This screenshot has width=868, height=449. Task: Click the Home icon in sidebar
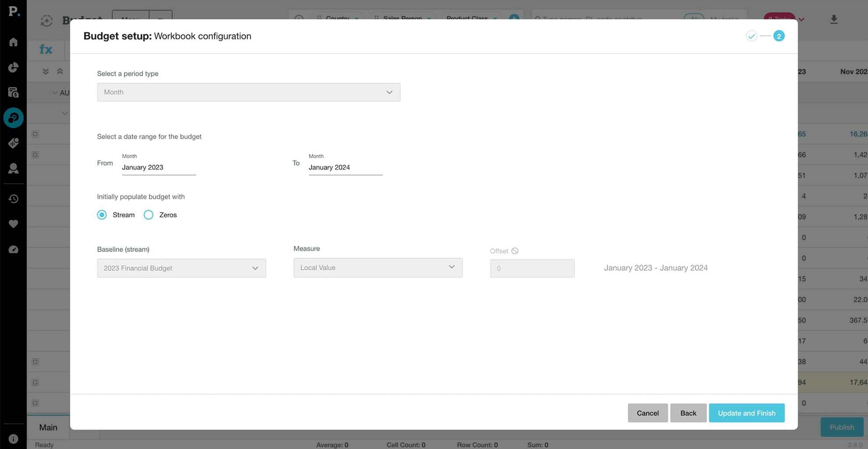click(x=13, y=42)
